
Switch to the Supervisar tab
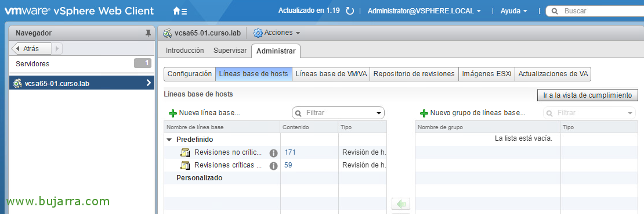(230, 51)
